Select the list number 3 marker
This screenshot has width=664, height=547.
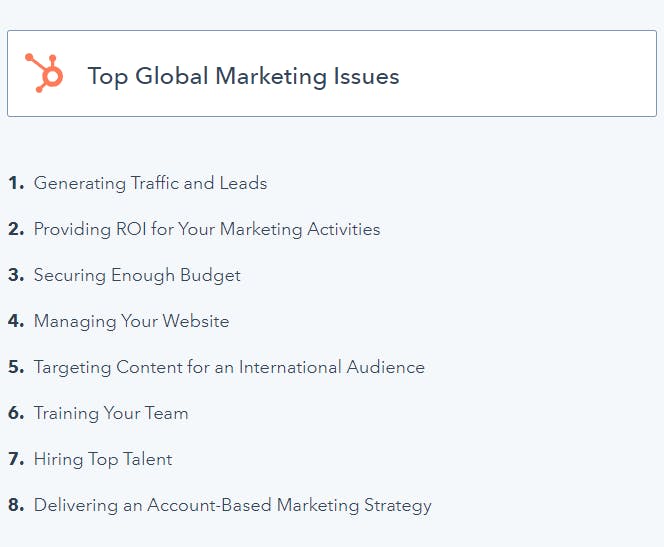[x=15, y=275]
